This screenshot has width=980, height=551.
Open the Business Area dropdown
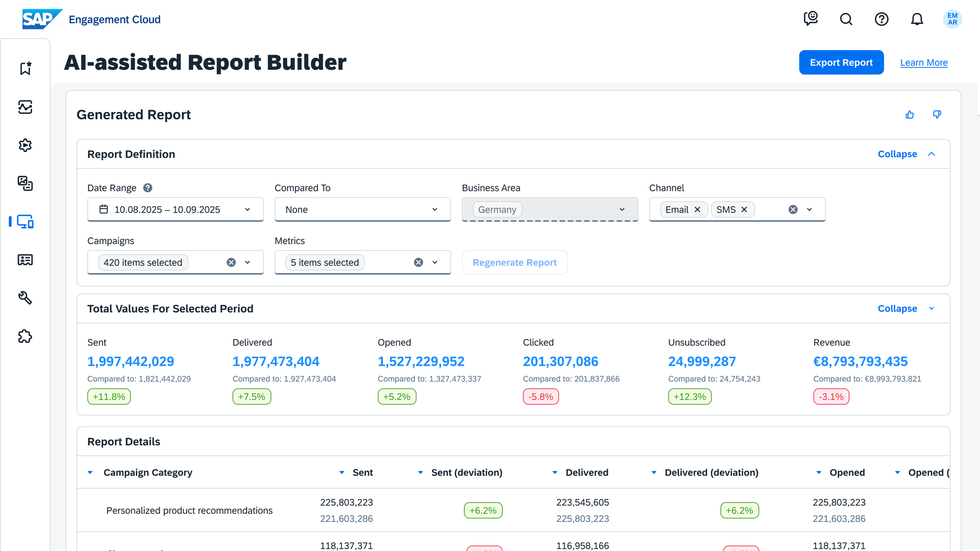pyautogui.click(x=550, y=210)
